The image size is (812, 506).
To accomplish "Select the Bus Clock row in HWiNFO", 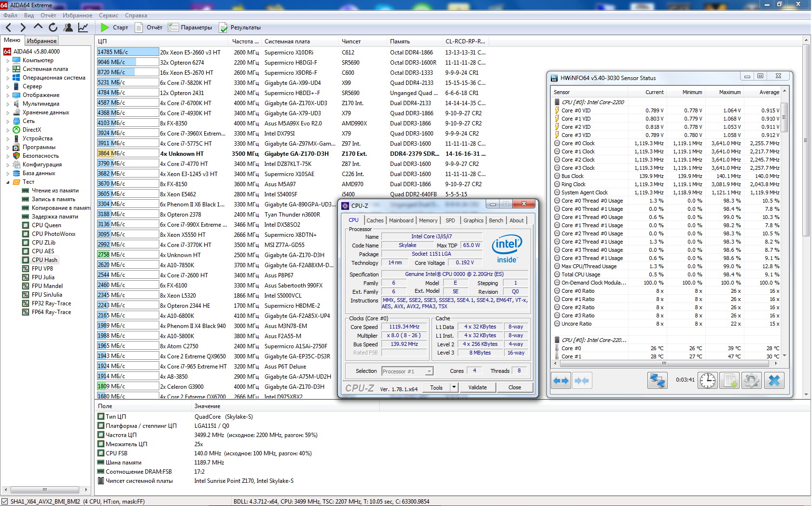I will (667, 176).
